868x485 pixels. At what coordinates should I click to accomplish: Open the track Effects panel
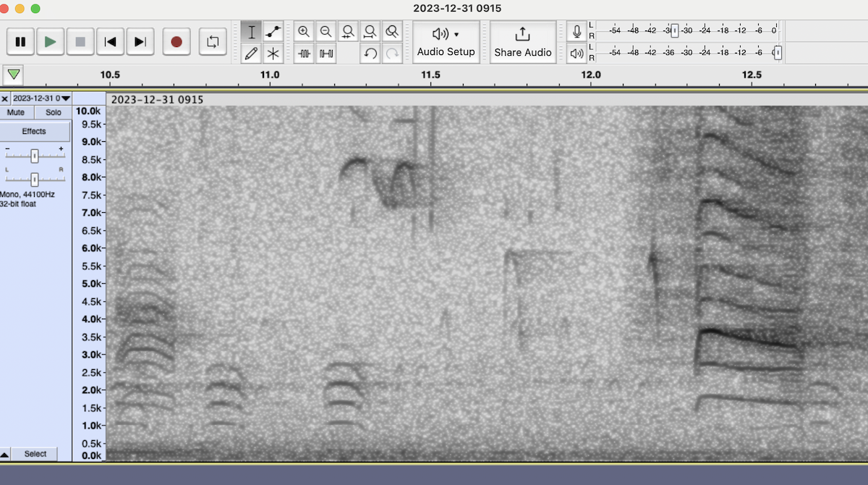pos(34,132)
